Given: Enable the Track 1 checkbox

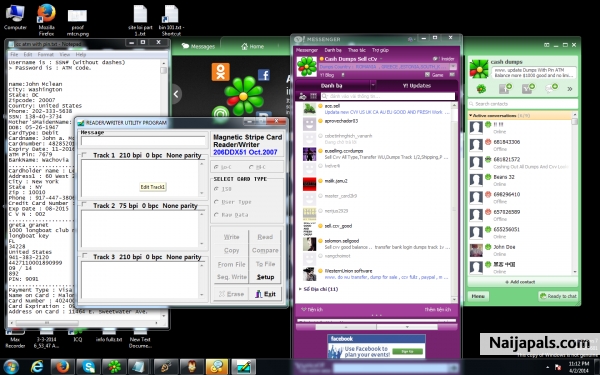Looking at the screenshot, I should (84, 155).
